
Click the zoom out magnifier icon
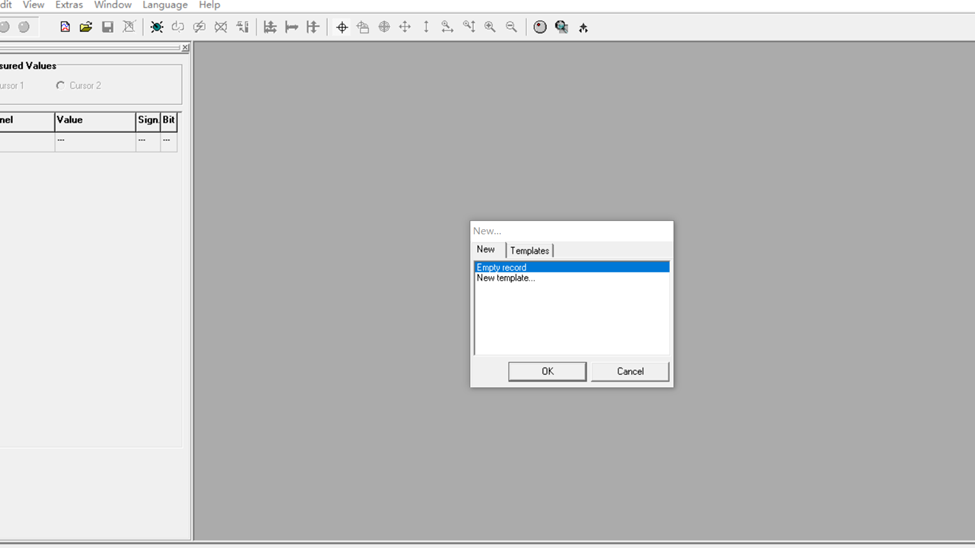tap(511, 27)
